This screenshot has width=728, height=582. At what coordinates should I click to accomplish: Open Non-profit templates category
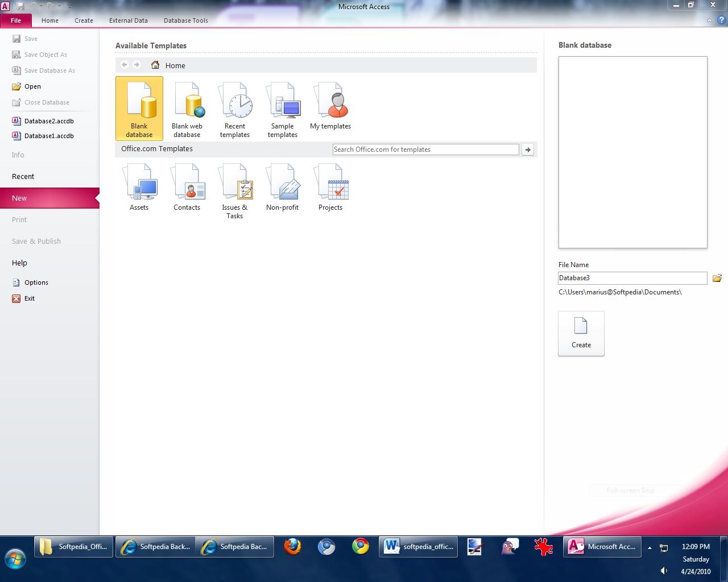coord(283,188)
